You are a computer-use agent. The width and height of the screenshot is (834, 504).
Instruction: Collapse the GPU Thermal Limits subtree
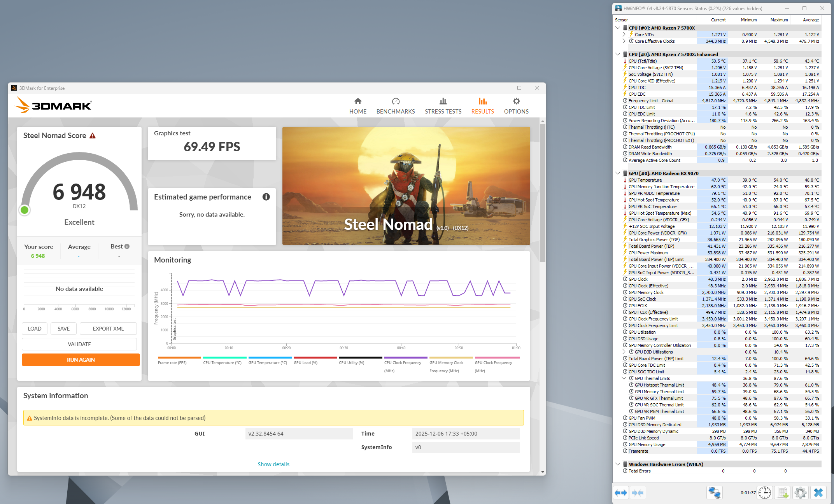coord(624,378)
